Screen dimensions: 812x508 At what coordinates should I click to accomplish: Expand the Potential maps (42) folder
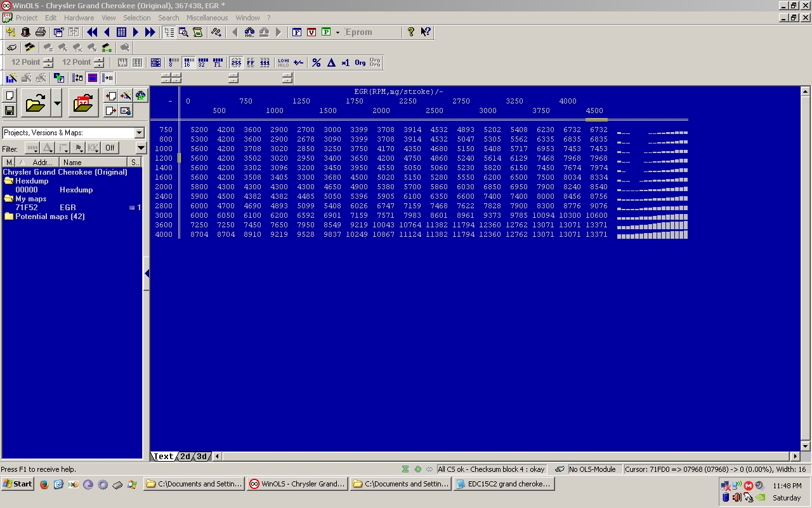pos(49,217)
